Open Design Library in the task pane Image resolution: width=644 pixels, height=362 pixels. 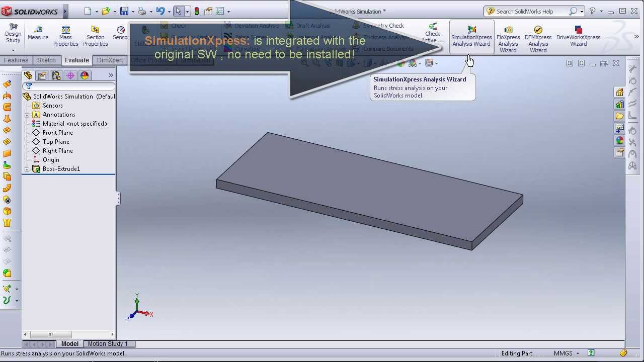coord(619,104)
